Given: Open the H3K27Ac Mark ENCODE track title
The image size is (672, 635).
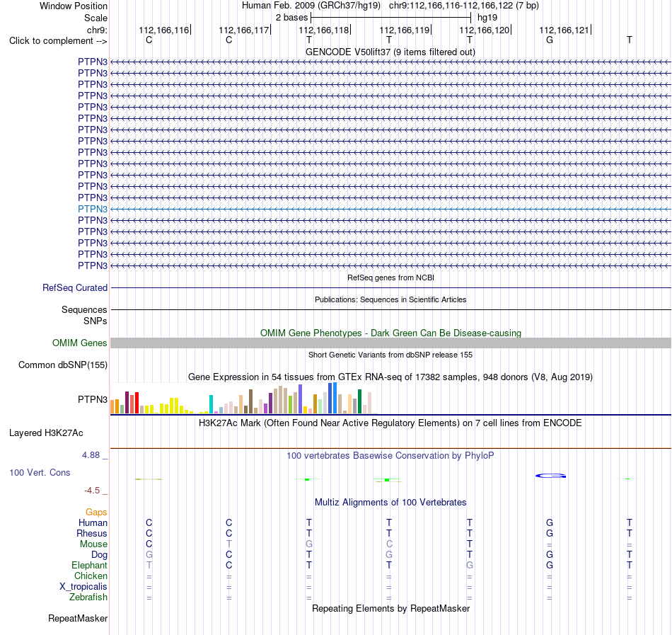Looking at the screenshot, I should [x=390, y=423].
